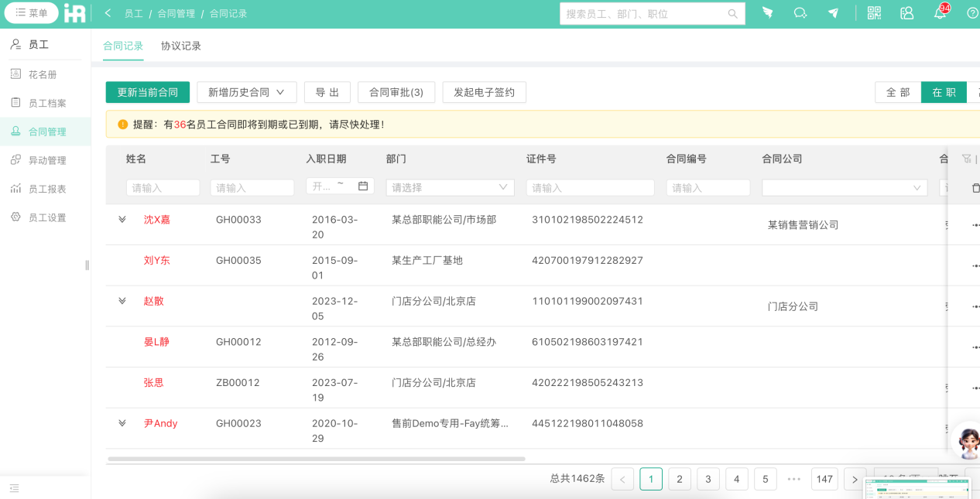Open 员工设置 in the sidebar
This screenshot has height=499, width=980.
(43, 217)
